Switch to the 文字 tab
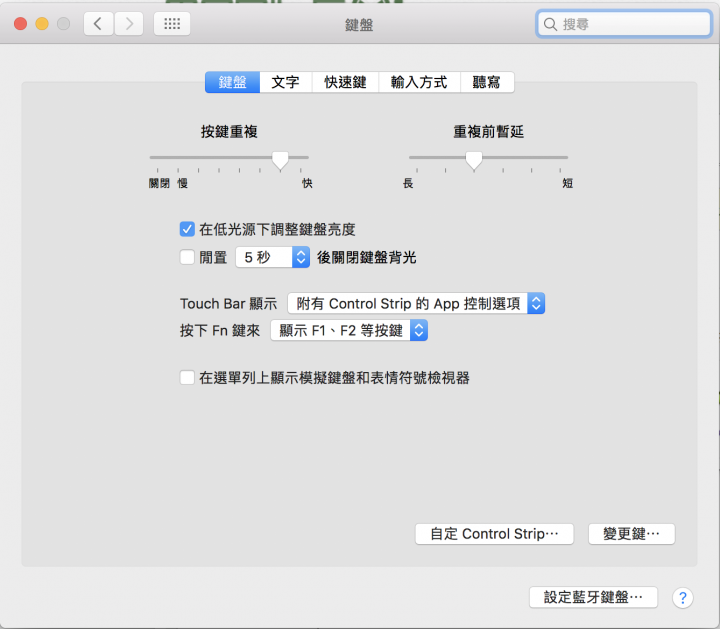The image size is (720, 629). 286,82
